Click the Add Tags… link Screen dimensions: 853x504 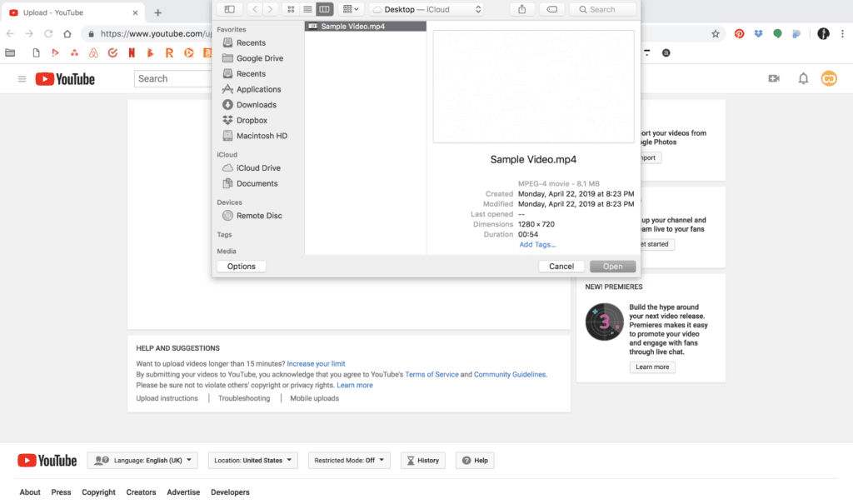point(537,245)
